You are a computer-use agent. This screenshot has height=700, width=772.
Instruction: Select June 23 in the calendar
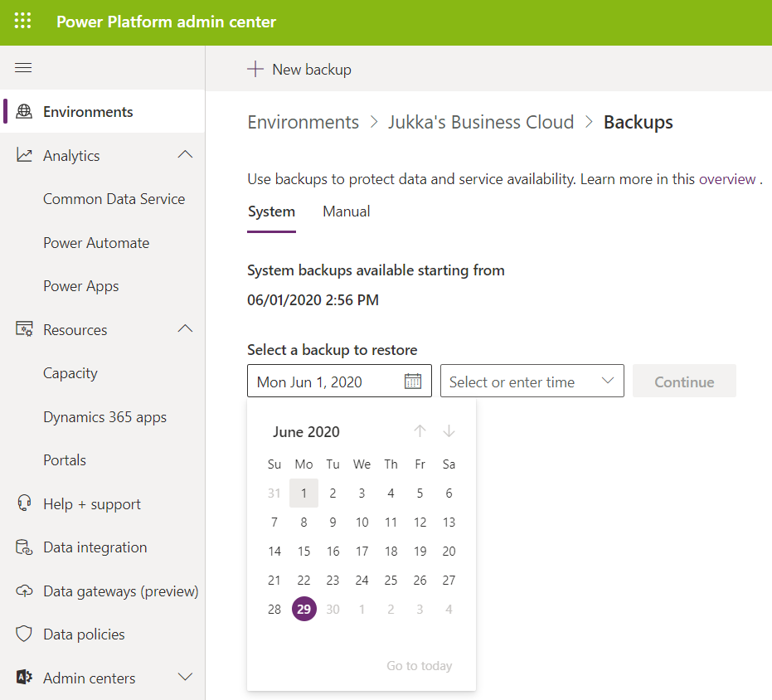click(x=333, y=580)
